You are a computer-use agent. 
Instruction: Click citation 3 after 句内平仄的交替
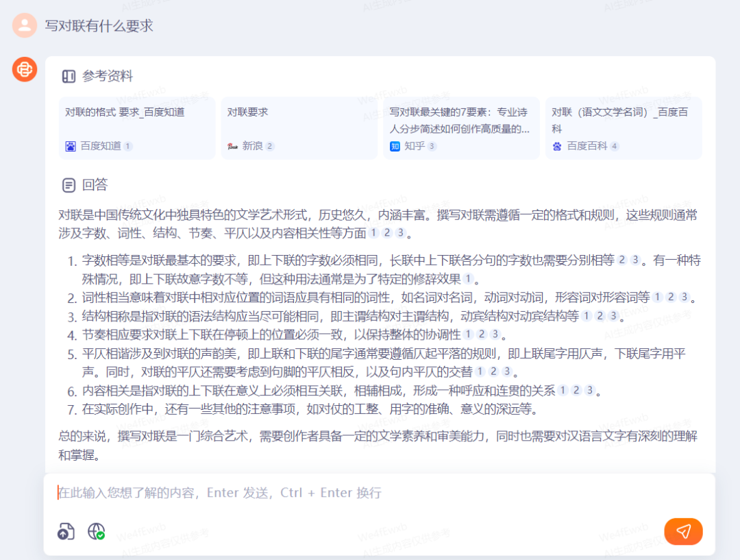506,372
